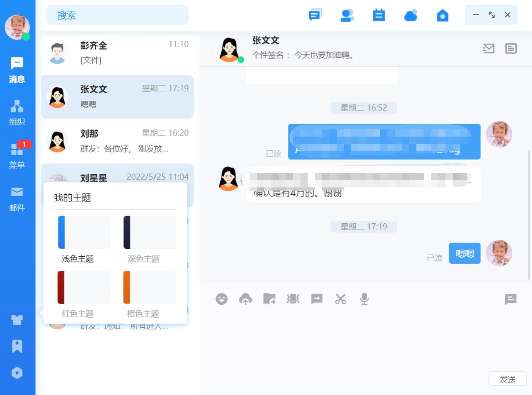
Task: Click the scissors screenshot icon
Action: pos(340,299)
